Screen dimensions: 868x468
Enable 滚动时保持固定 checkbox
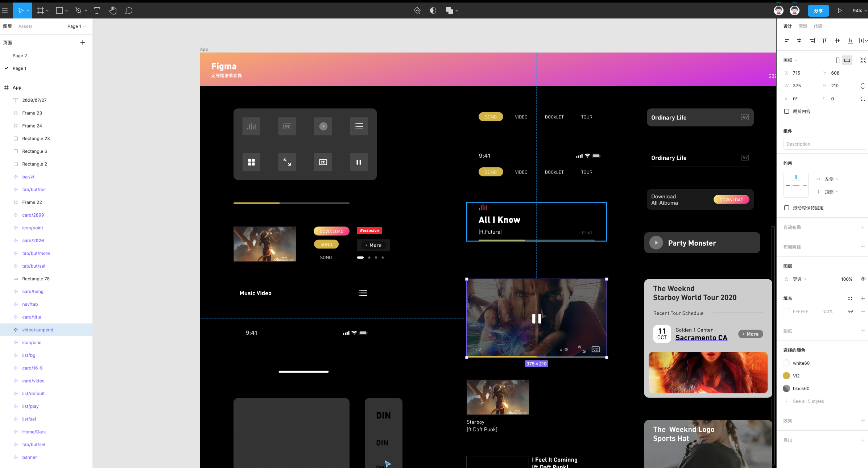pos(786,208)
